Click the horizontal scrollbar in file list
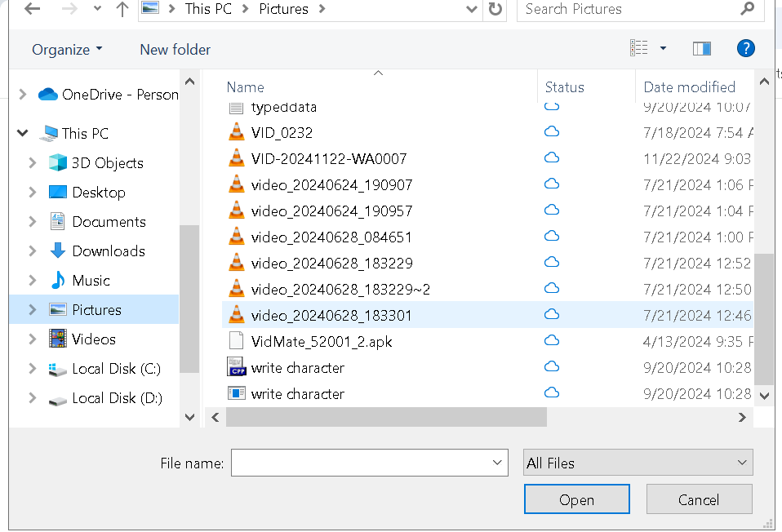The width and height of the screenshot is (782, 532). 386,417
